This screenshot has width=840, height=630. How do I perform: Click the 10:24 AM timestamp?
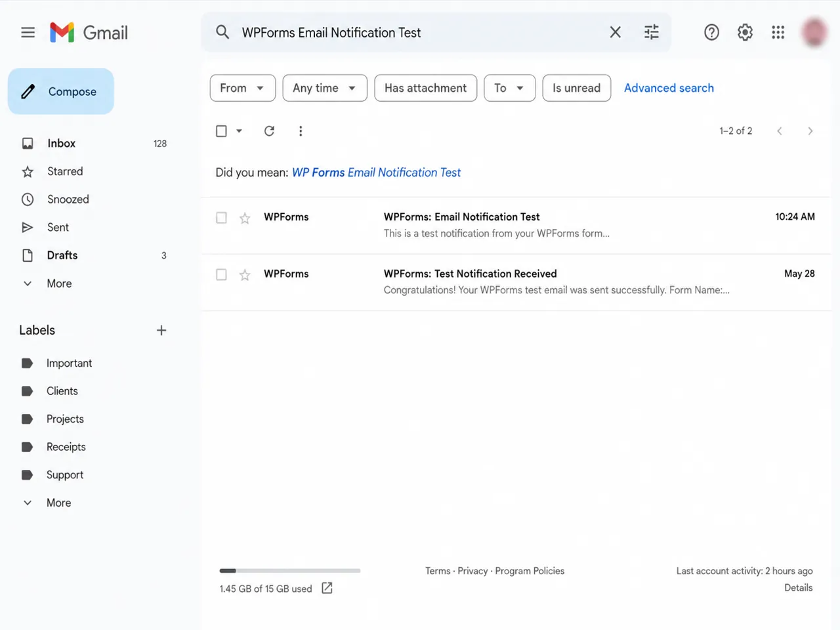pyautogui.click(x=795, y=217)
